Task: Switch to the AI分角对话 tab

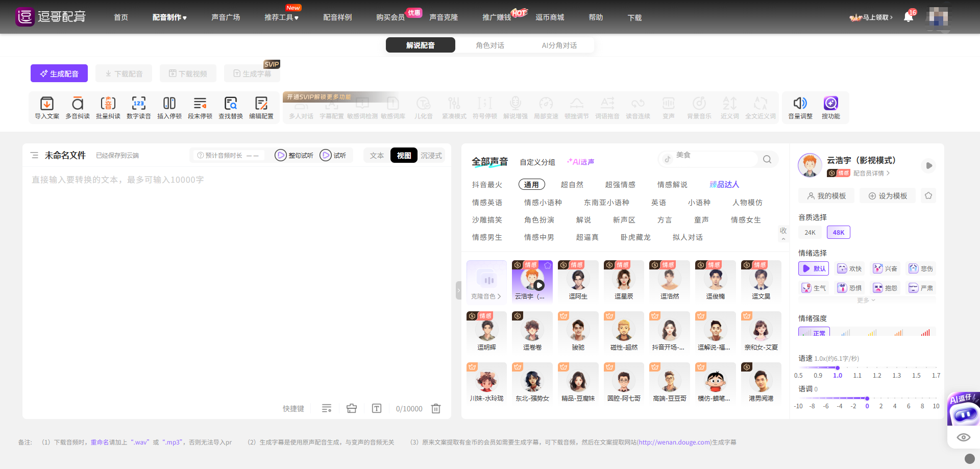Action: click(559, 45)
